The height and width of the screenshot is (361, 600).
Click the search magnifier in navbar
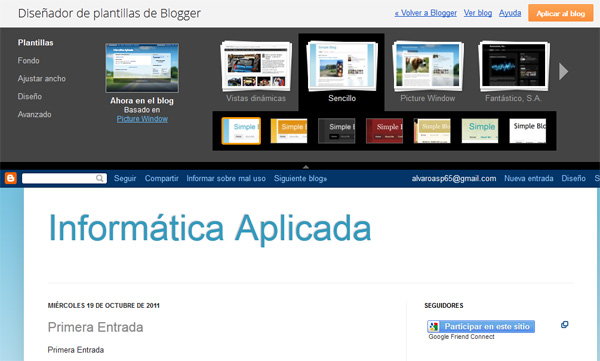point(99,178)
